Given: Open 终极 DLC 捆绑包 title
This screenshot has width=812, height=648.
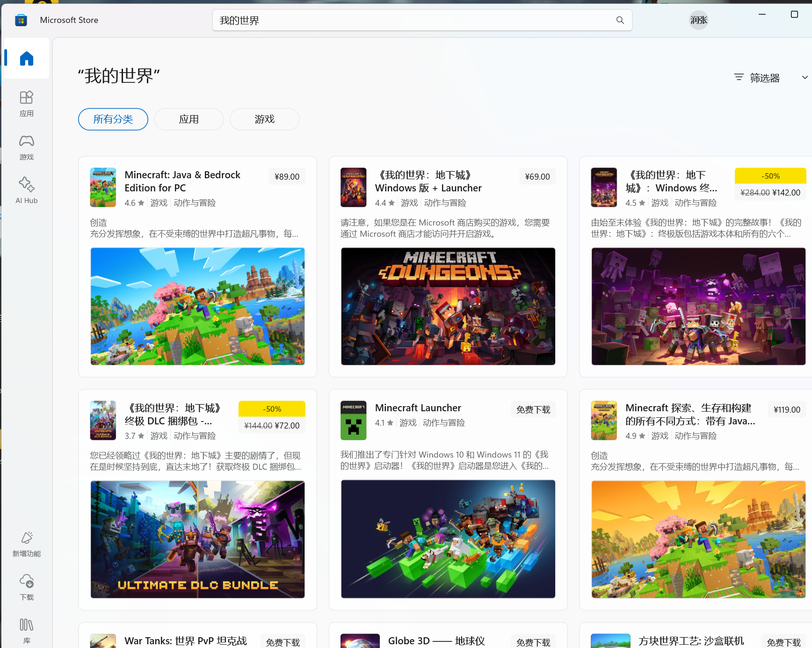Looking at the screenshot, I should click(x=173, y=414).
